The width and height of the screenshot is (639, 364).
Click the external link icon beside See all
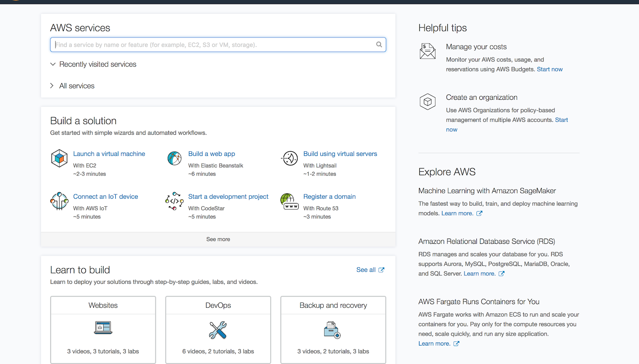[x=381, y=270]
